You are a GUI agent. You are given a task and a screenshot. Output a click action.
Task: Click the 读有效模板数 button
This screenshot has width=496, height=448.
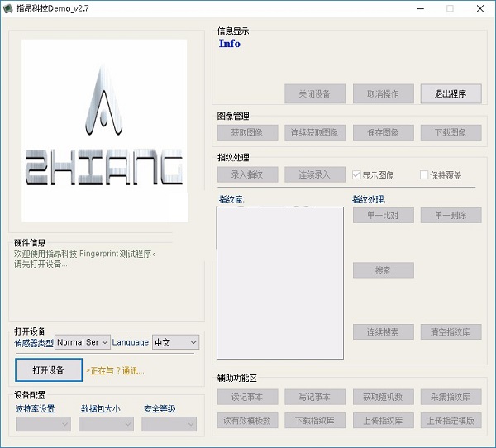247,421
